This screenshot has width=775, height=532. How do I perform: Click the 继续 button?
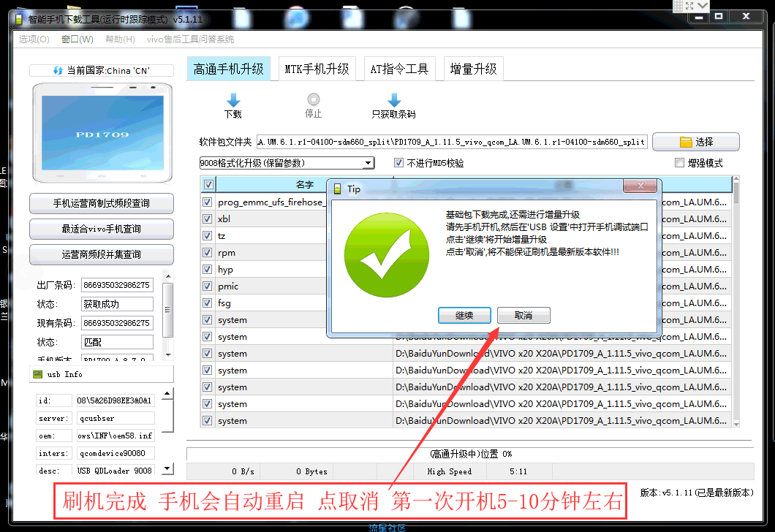464,315
